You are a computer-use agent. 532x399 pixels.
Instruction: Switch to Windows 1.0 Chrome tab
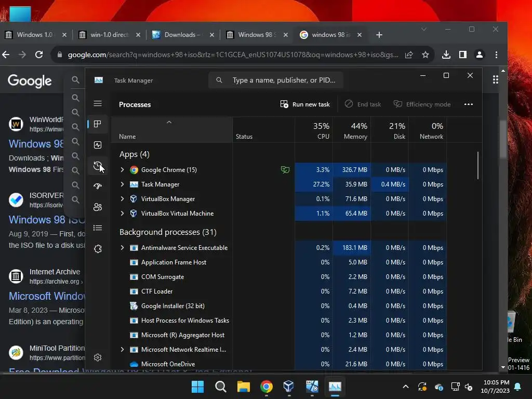click(x=36, y=35)
